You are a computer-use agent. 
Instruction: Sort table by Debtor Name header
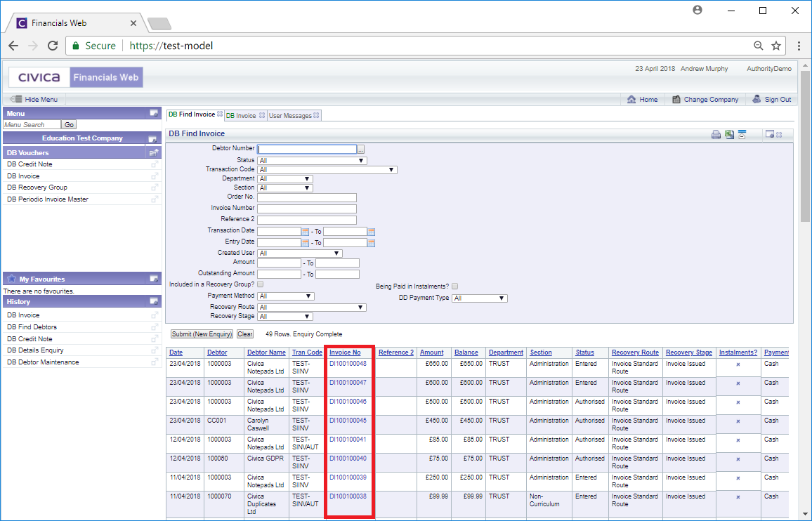click(x=266, y=352)
